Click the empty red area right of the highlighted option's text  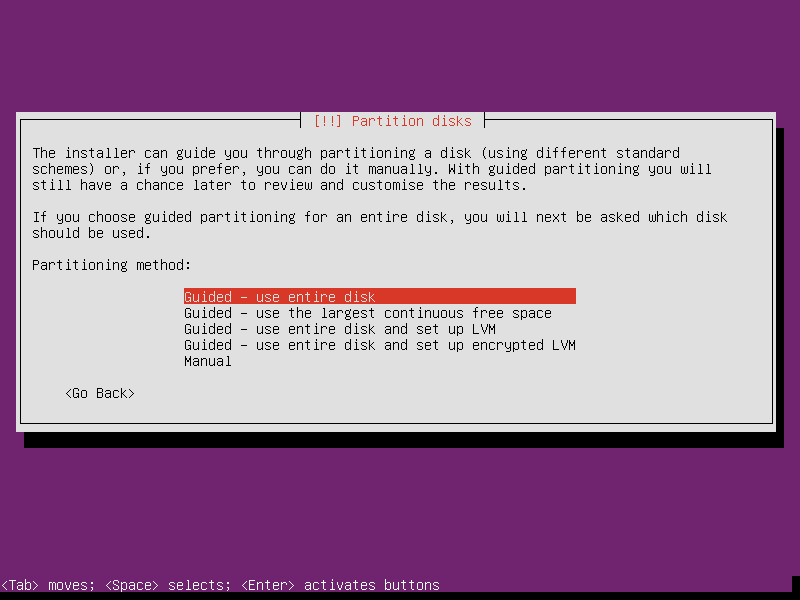click(476, 296)
